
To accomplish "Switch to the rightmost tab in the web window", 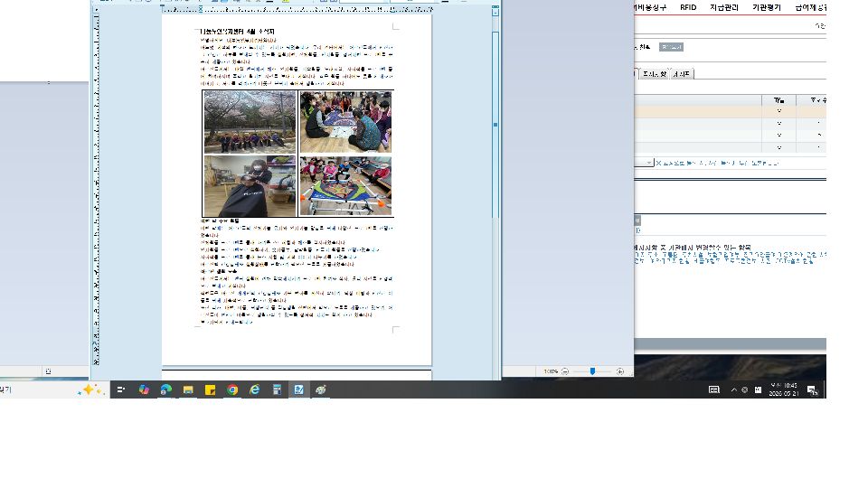I will pyautogui.click(x=682, y=73).
